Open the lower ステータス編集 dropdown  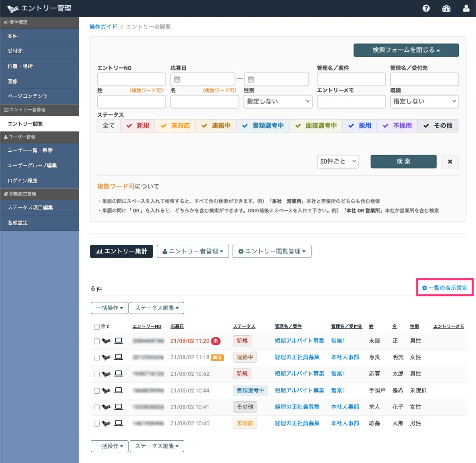coord(157,446)
